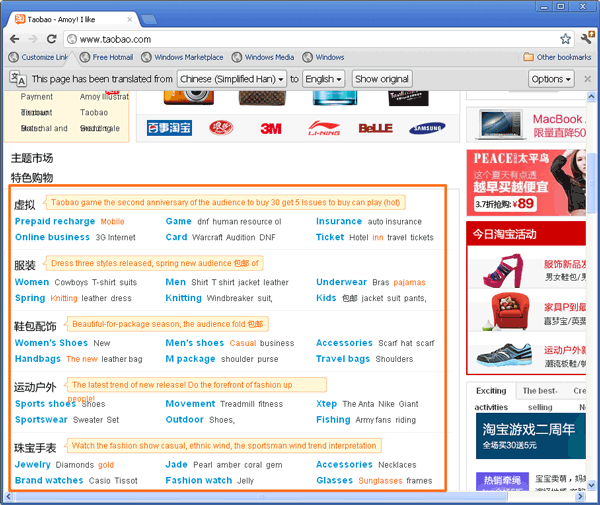Click the forward navigation arrow
The height and width of the screenshot is (505, 600).
pyautogui.click(x=33, y=39)
